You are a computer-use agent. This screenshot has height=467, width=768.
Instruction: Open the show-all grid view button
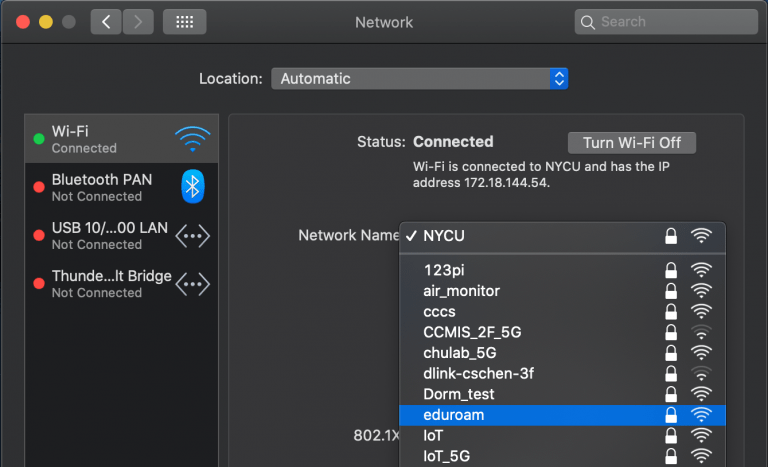184,21
